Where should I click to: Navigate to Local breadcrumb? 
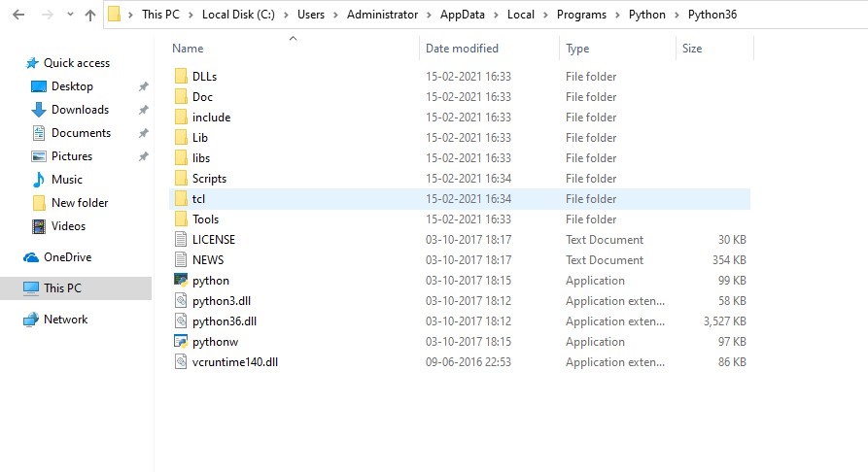(x=521, y=15)
